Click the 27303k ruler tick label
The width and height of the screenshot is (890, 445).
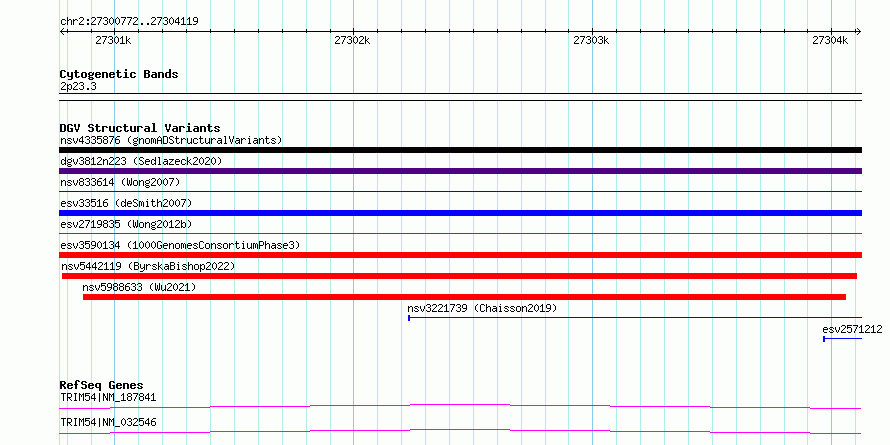[x=591, y=40]
